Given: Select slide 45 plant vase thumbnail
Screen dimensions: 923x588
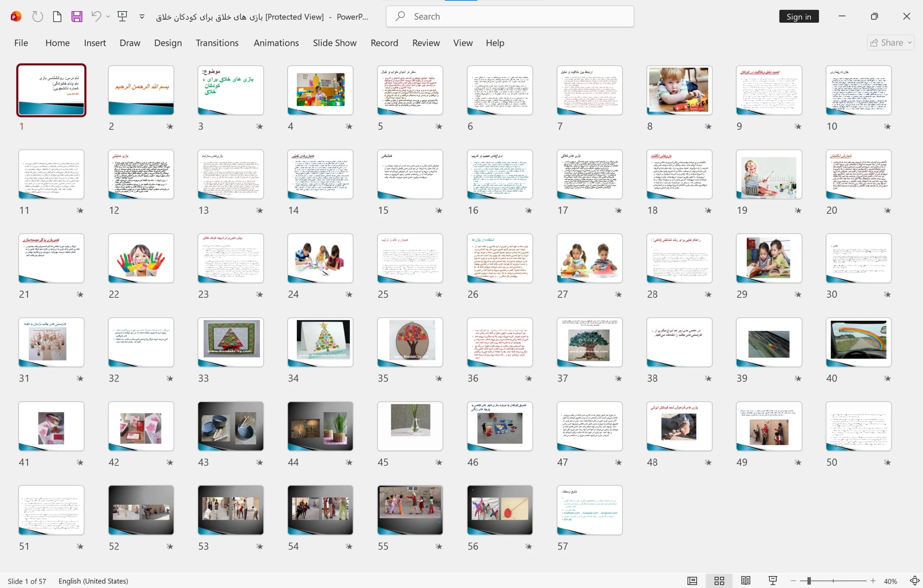Looking at the screenshot, I should coord(410,426).
